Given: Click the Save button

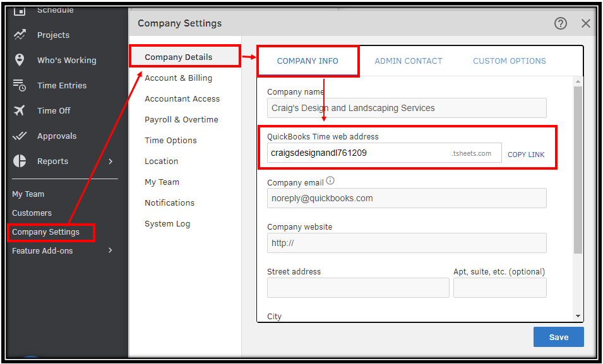Looking at the screenshot, I should (558, 337).
